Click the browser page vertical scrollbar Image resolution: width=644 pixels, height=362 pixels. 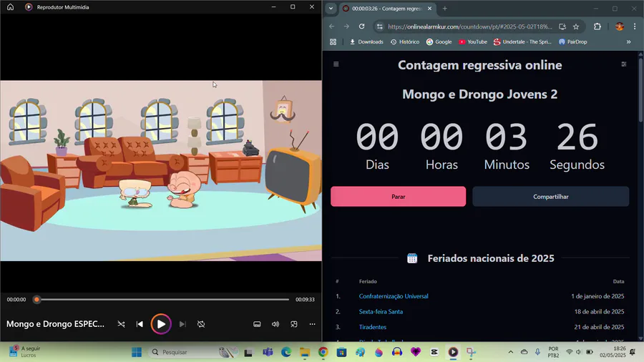(x=640, y=90)
